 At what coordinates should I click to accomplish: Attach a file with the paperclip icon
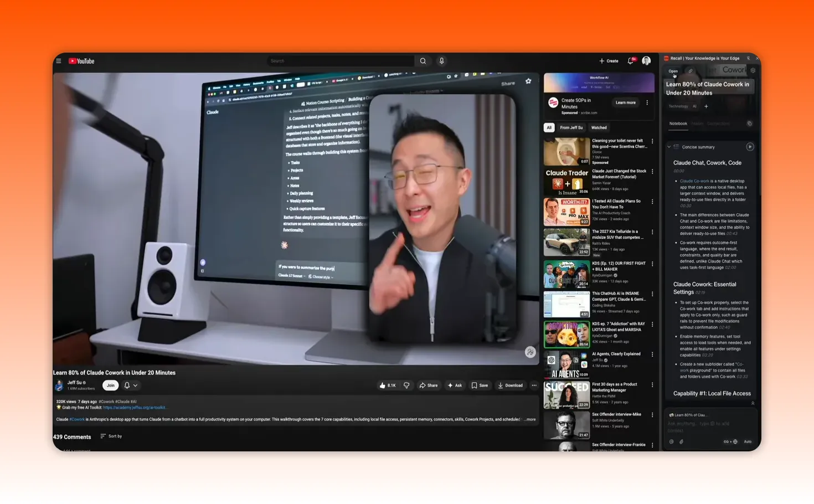[681, 441]
